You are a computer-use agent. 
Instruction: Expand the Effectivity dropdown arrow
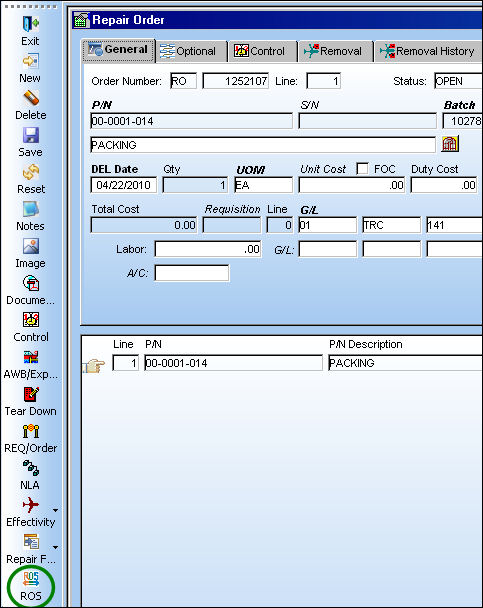point(55,510)
